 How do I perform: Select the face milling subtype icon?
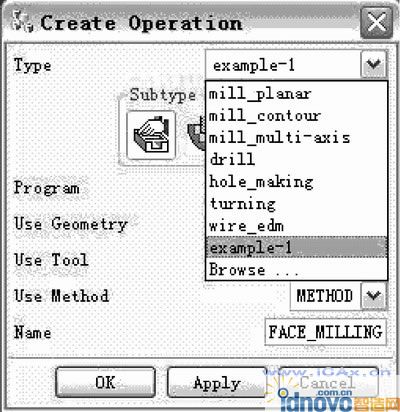tap(151, 135)
